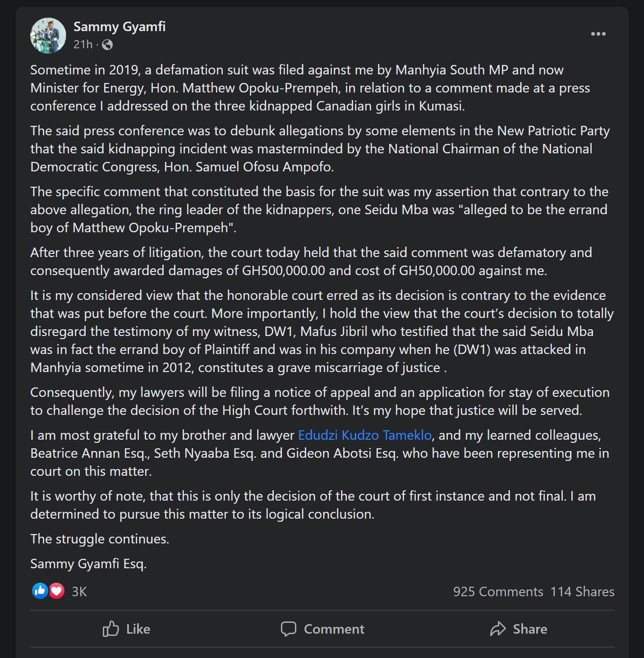Open the Edudzi Kudzo Tameklo profile link
Screen dimensions: 644x658
[365, 435]
